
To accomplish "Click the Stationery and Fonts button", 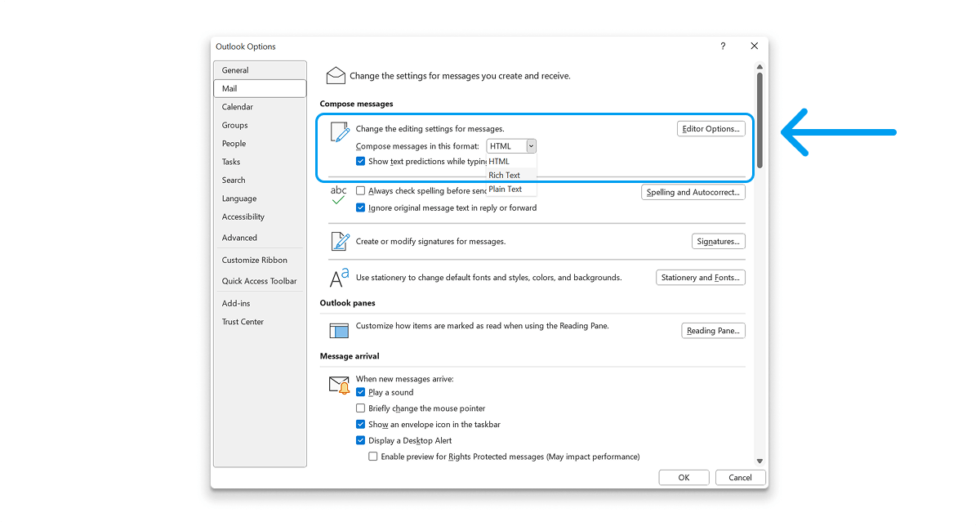I will pyautogui.click(x=700, y=277).
